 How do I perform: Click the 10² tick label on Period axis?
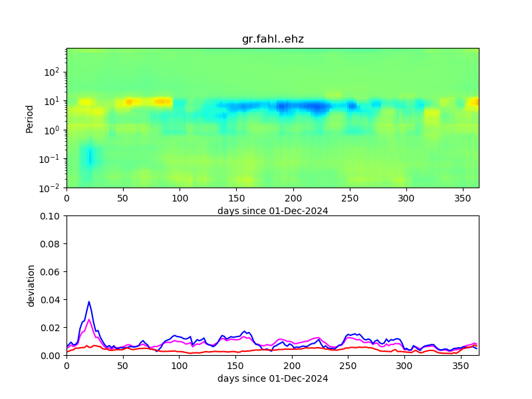tap(53, 72)
